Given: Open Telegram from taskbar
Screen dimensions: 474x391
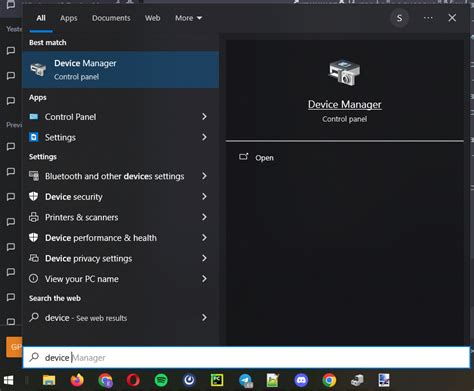Looking at the screenshot, I should point(246,380).
